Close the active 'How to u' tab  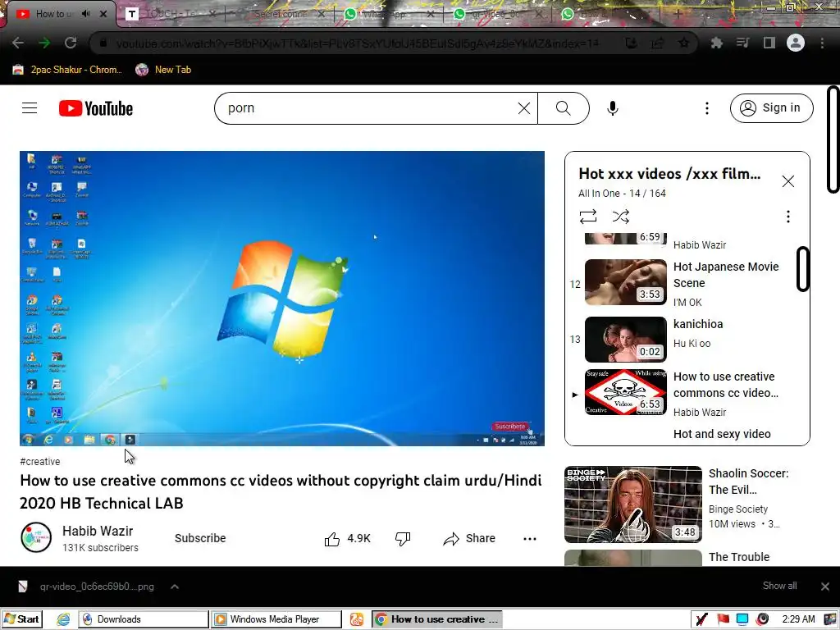103,14
